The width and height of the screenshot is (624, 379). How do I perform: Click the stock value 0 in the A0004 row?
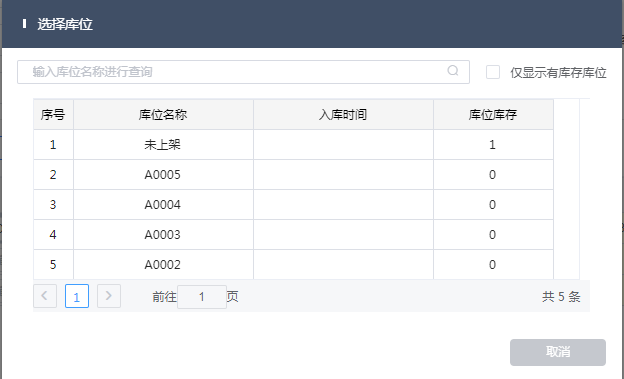(493, 205)
